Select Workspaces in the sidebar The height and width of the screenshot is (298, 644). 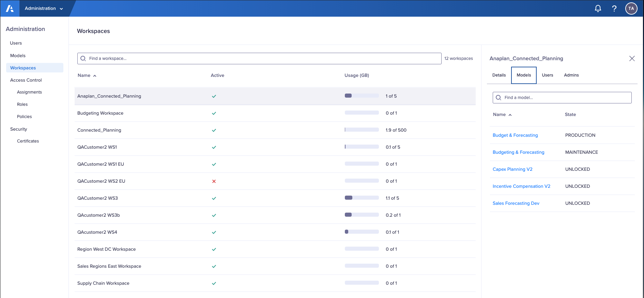pyautogui.click(x=35, y=68)
